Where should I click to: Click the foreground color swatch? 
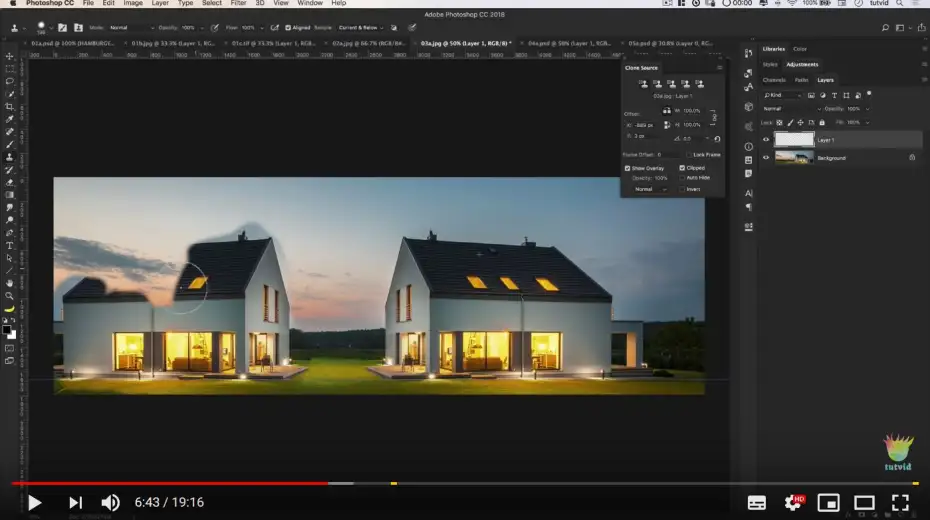(7, 330)
